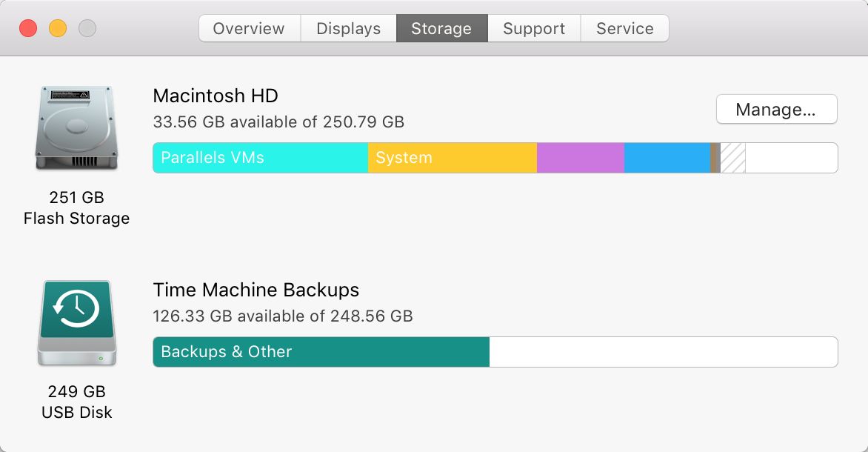868x452 pixels.
Task: Click the Macintosh HD volume name
Action: 216,96
